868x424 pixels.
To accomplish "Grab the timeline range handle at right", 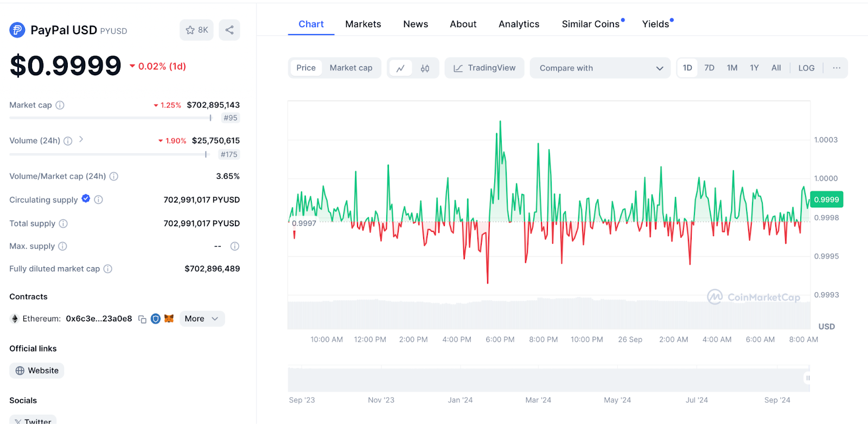I will tap(807, 378).
